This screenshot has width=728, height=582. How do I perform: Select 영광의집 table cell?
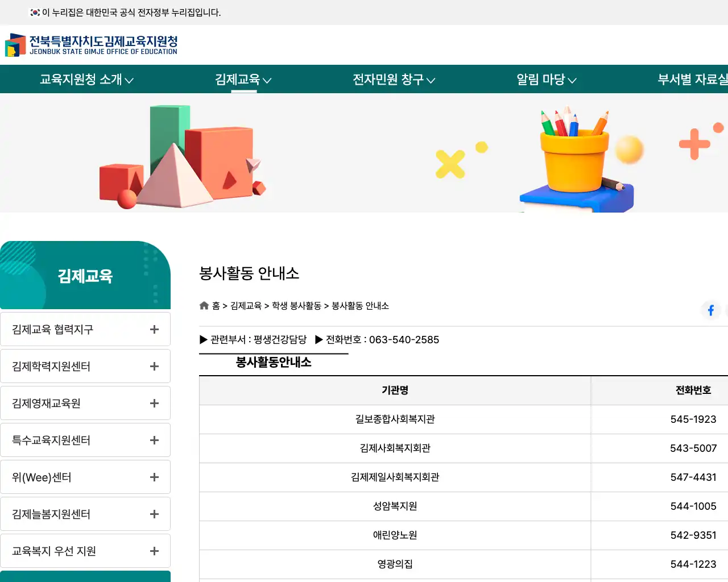[395, 564]
